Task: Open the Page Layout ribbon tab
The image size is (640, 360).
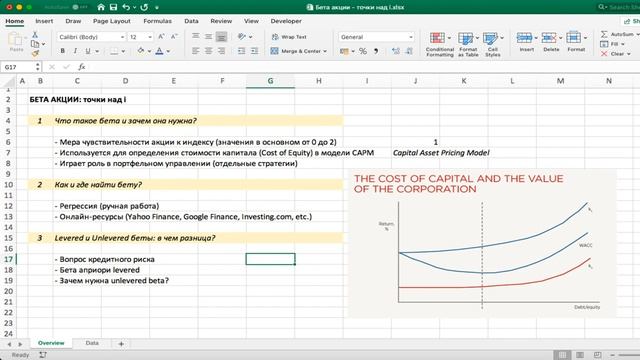Action: click(111, 21)
